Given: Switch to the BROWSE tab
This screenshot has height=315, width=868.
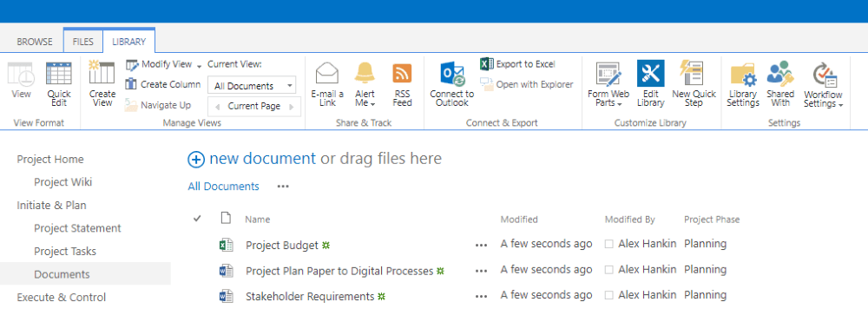Looking at the screenshot, I should [x=35, y=42].
